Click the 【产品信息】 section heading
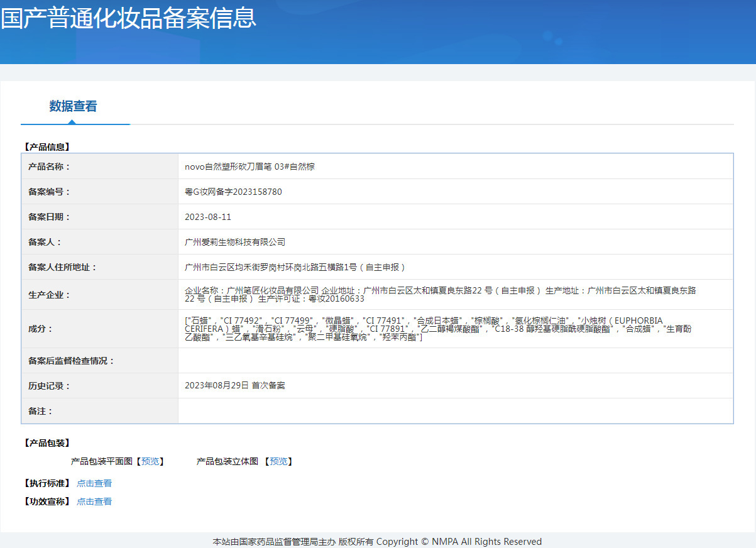This screenshot has width=756, height=548. [46, 147]
